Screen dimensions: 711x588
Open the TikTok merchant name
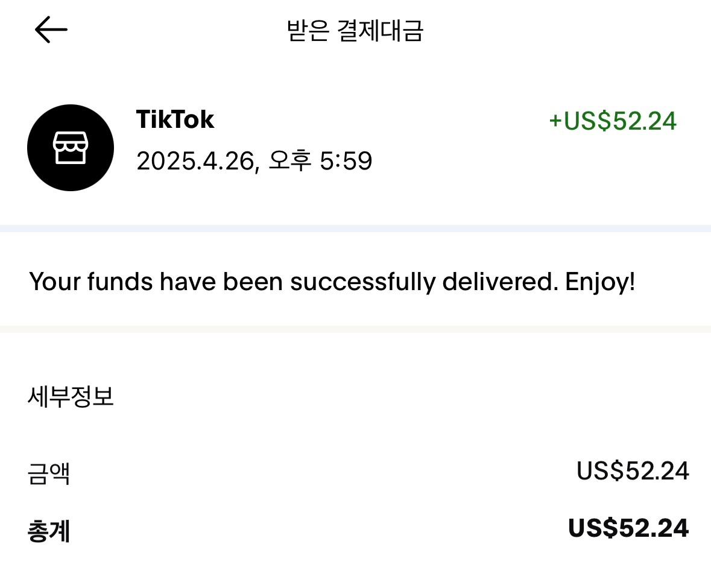tap(175, 119)
